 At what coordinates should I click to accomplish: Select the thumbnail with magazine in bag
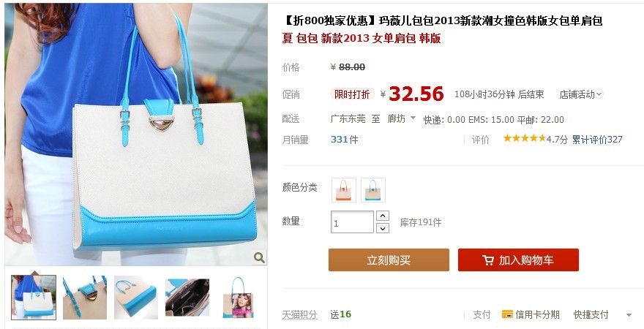239,298
